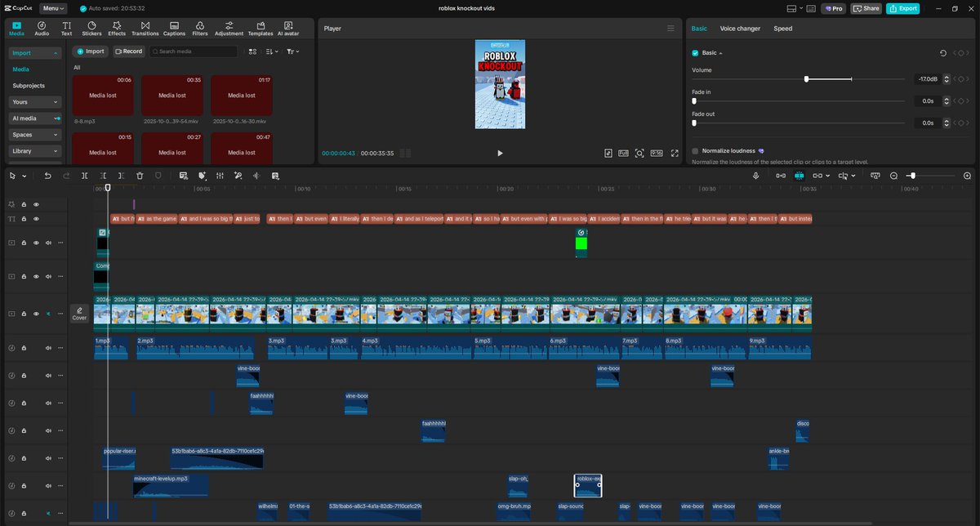Open the Captions panel
980x526 pixels.
tap(174, 29)
